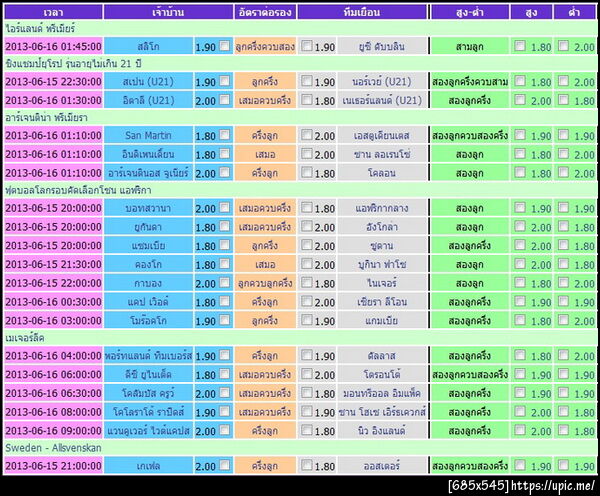
Task: Tick the away checkbox for อังโกล่า
Action: pos(306,226)
